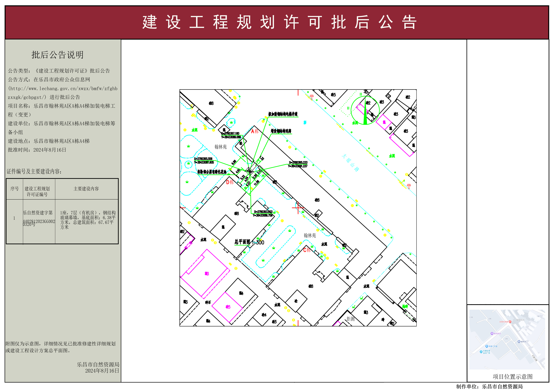
Task: Select the line starting 建设单位
Action: coord(62,128)
